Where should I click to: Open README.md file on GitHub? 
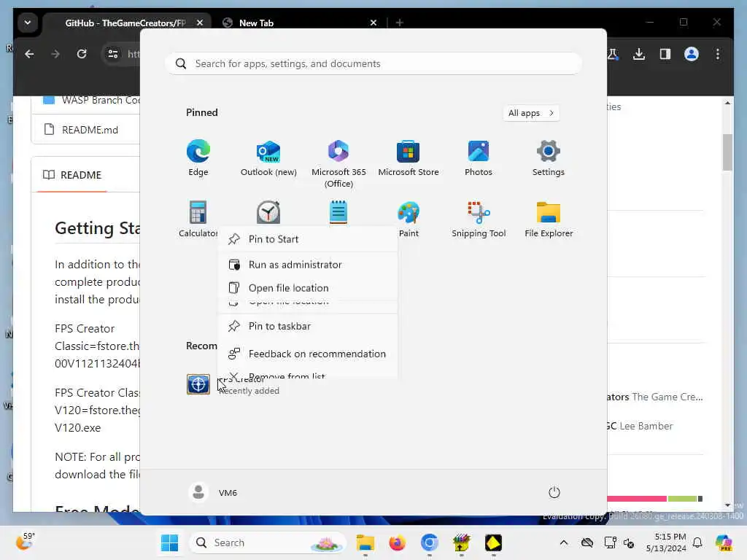[x=90, y=130]
